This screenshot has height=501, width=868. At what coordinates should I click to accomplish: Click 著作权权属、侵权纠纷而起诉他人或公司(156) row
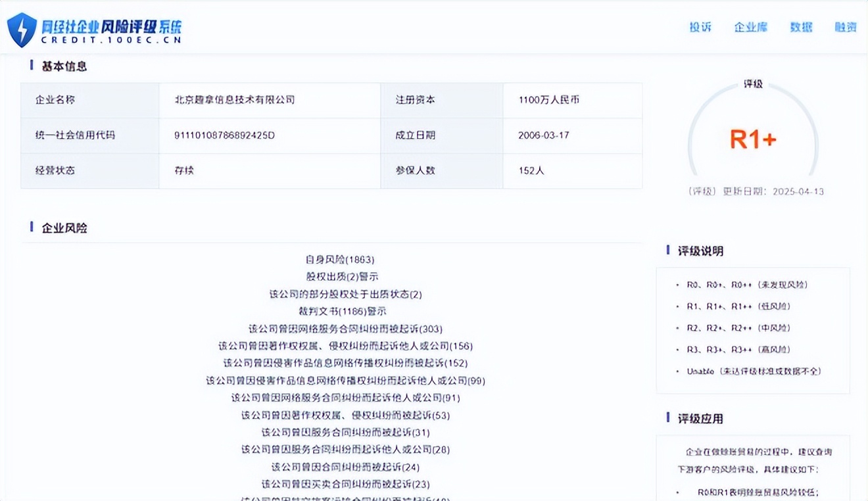[x=345, y=346]
